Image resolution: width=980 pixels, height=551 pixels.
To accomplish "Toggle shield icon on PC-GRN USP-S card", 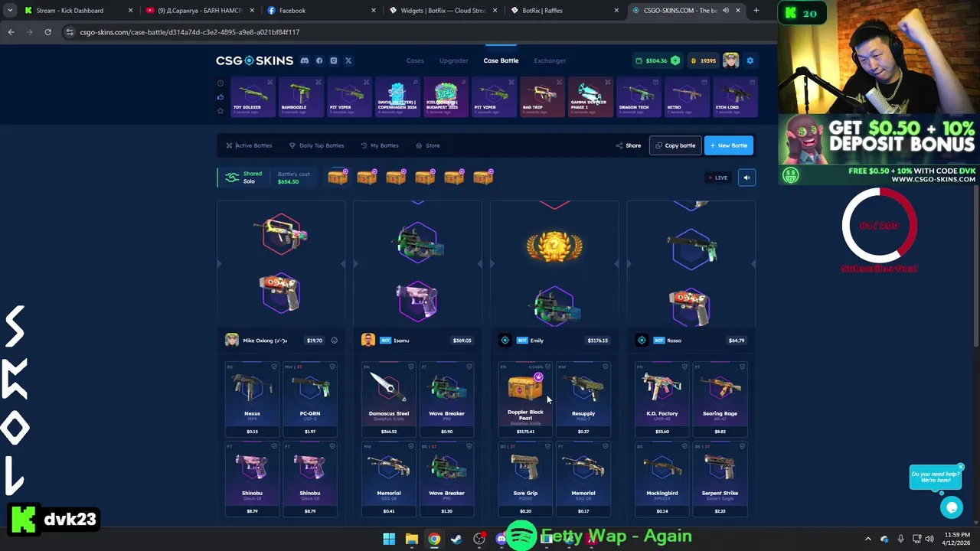I will [x=332, y=367].
